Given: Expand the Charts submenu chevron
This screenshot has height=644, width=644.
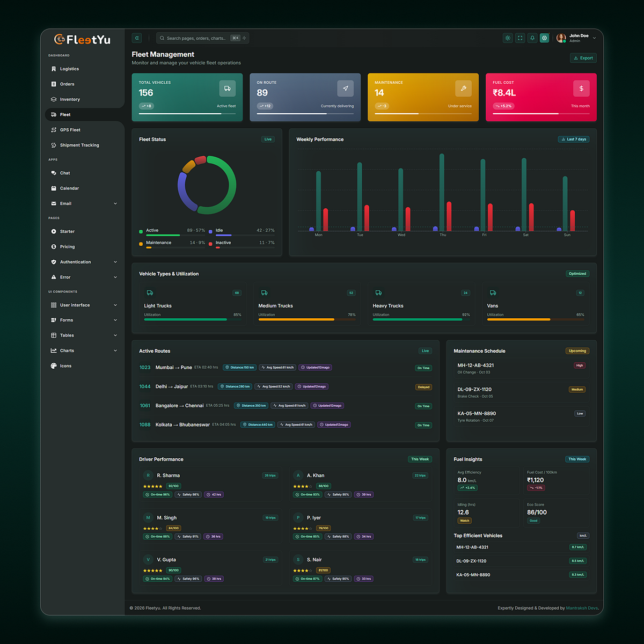Looking at the screenshot, I should point(115,351).
